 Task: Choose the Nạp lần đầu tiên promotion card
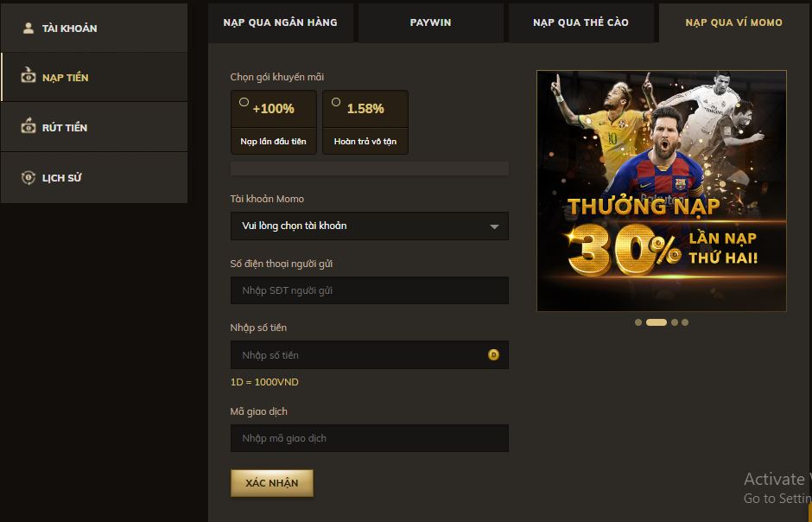point(274,122)
